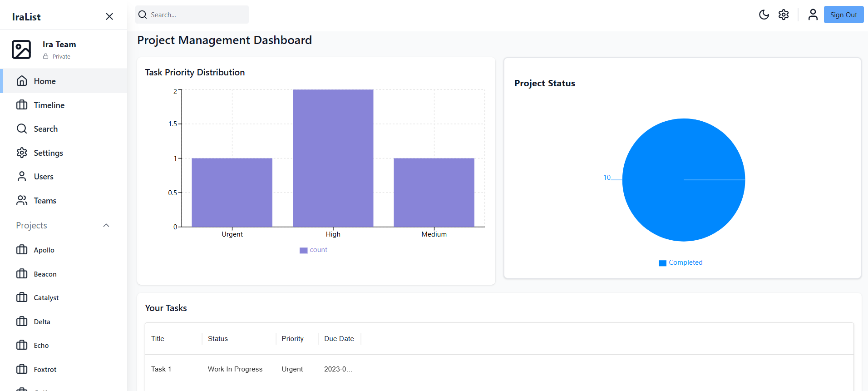868x391 pixels.
Task: Open the sidebar Settings gear icon
Action: tap(22, 153)
